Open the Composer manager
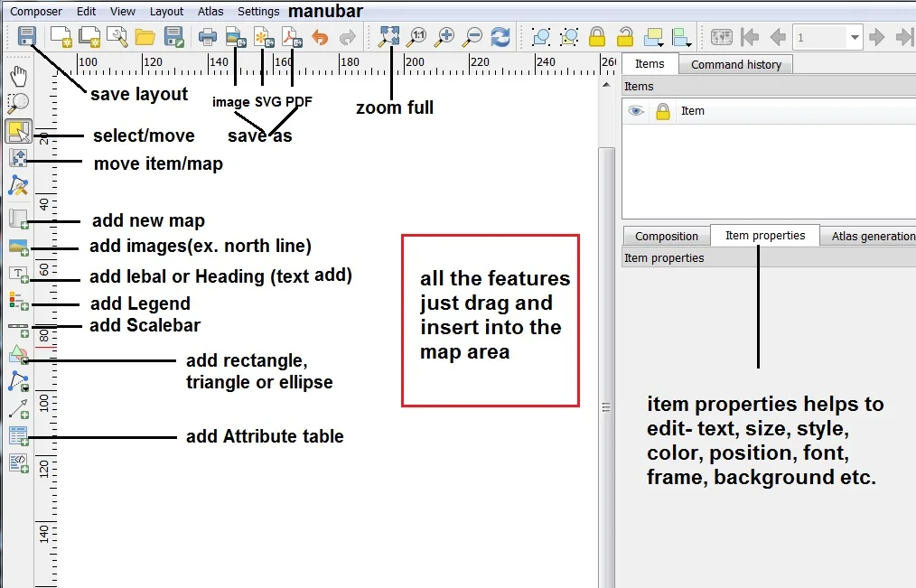The image size is (916, 588). pyautogui.click(x=117, y=37)
